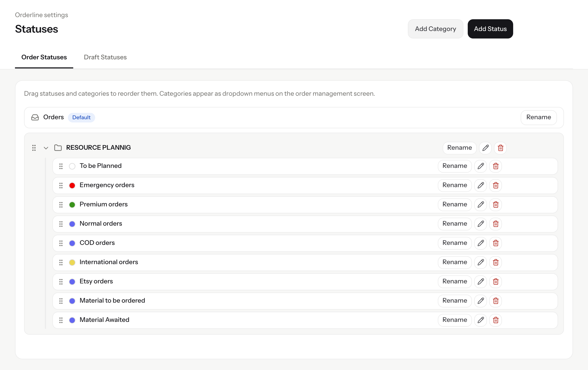Click the Add Category button
Viewport: 588px width, 370px height.
435,29
